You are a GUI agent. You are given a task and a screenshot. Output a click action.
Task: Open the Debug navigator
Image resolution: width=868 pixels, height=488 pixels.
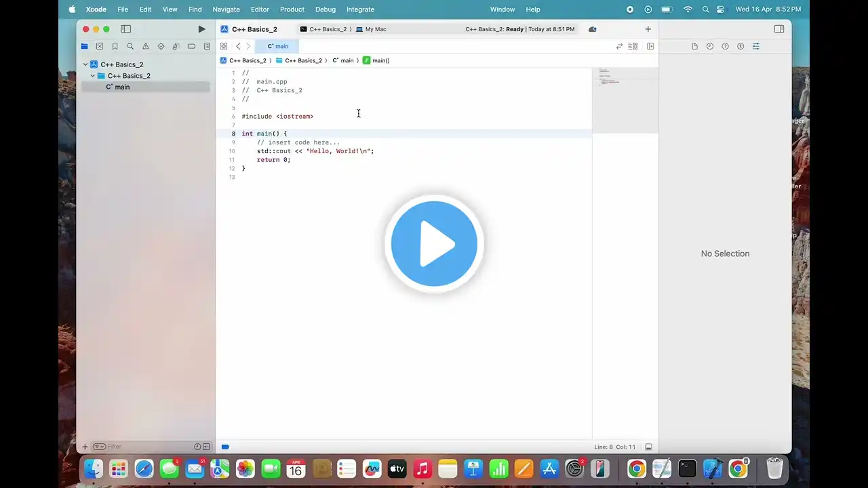(176, 47)
